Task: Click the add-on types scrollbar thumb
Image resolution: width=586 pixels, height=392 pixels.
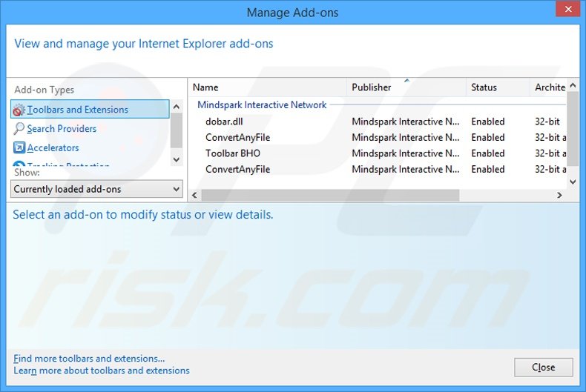Action: coord(177,130)
